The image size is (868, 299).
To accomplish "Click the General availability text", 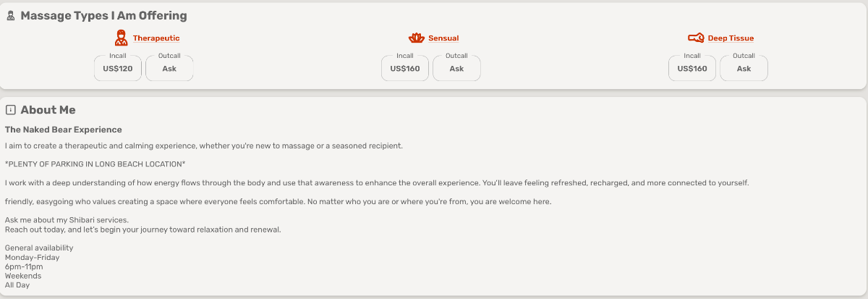I will (39, 248).
